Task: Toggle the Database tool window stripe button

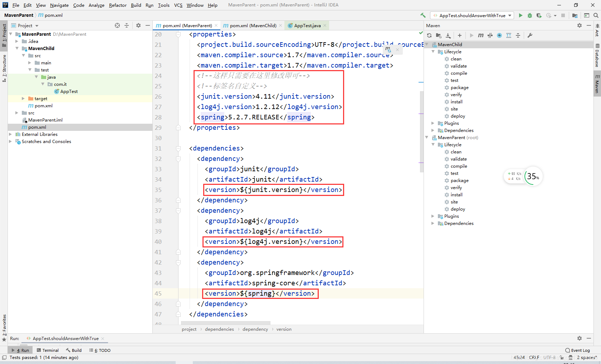Action: 597,56
